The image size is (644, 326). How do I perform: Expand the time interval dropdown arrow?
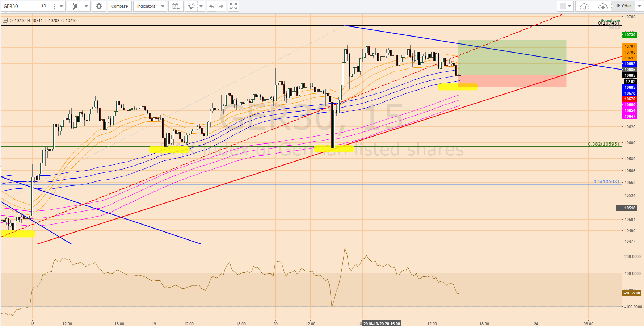62,6
